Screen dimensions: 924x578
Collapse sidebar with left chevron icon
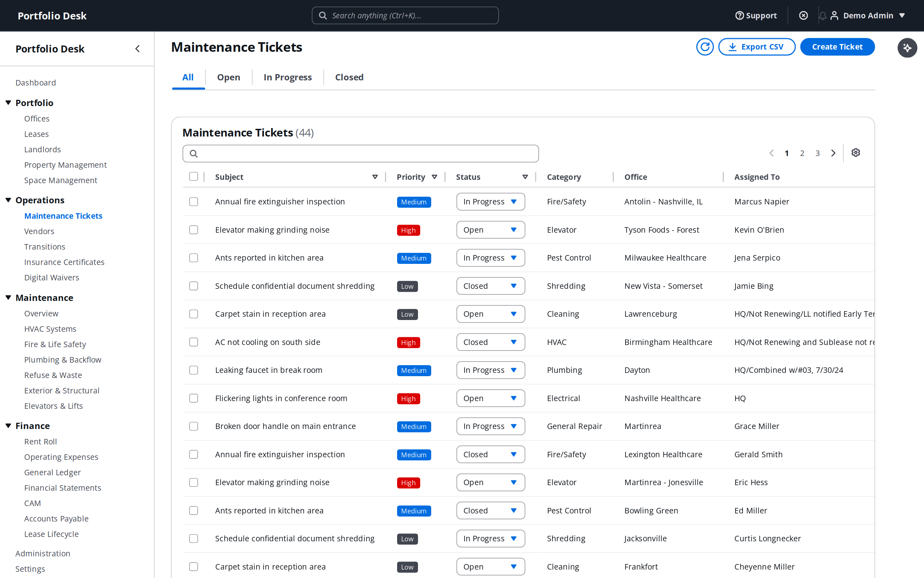[x=137, y=48]
